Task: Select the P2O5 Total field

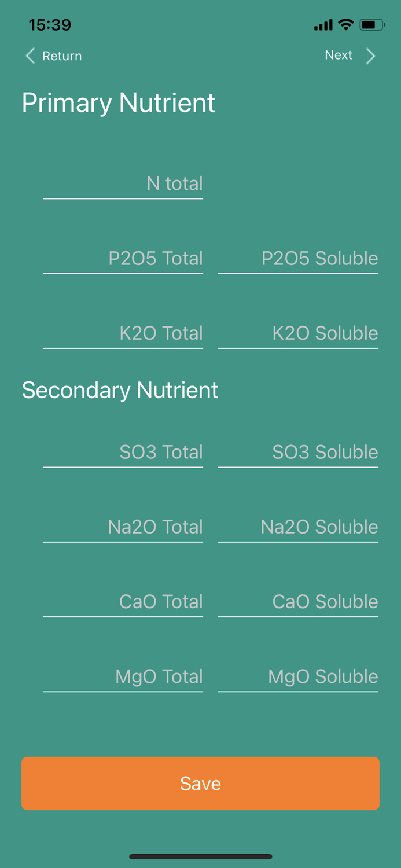Action: coord(123,259)
